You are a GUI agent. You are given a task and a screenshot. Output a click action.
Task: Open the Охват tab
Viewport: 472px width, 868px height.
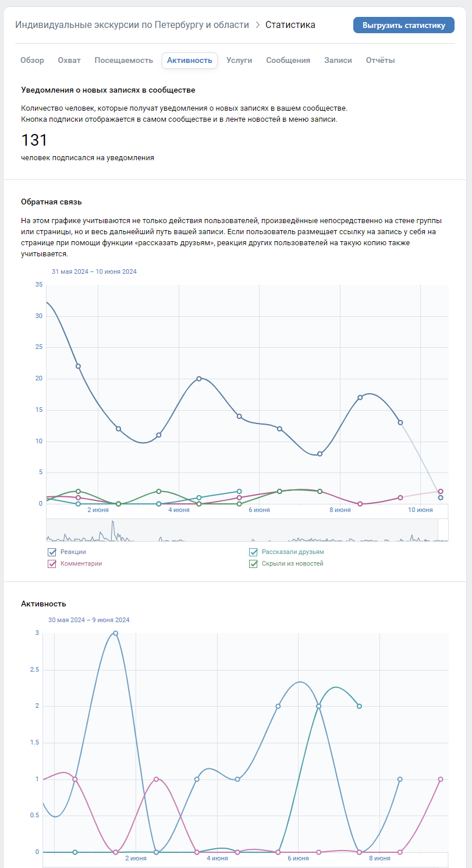(69, 61)
